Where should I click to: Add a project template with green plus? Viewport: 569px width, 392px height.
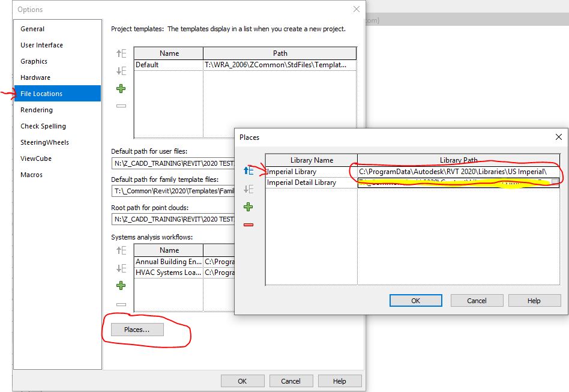click(121, 89)
